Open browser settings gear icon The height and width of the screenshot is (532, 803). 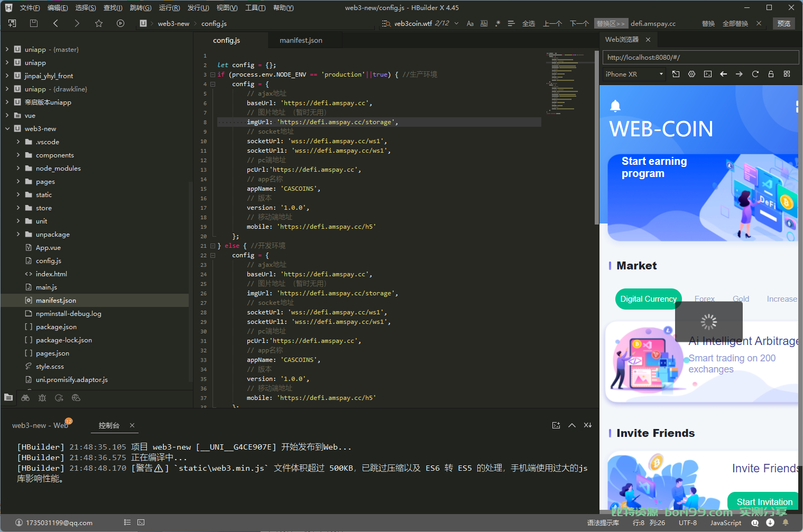[x=691, y=74]
